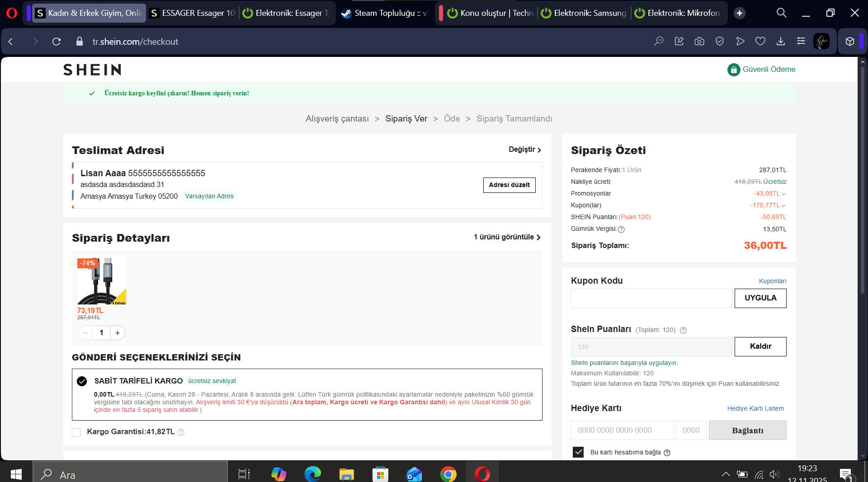Open the Opera menu logo
This screenshot has width=868, height=482.
(x=12, y=13)
